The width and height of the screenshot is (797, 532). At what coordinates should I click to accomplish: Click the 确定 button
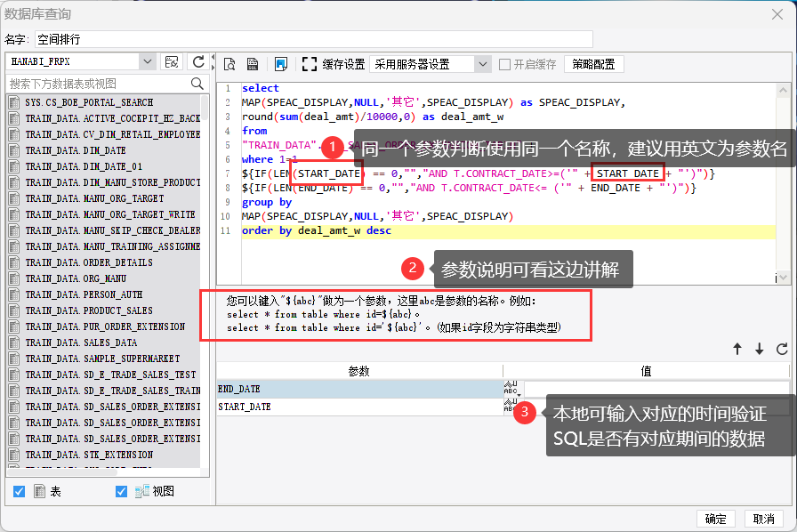point(716,519)
